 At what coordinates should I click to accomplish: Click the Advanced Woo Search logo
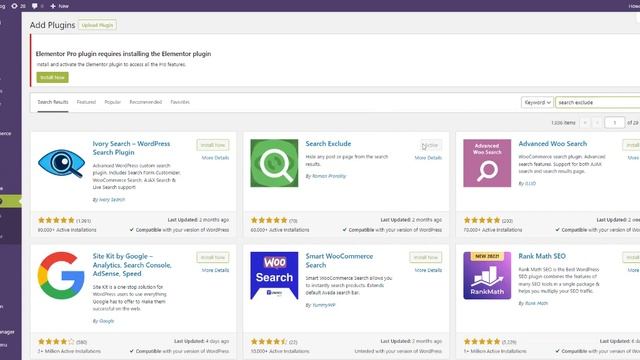coord(487,163)
